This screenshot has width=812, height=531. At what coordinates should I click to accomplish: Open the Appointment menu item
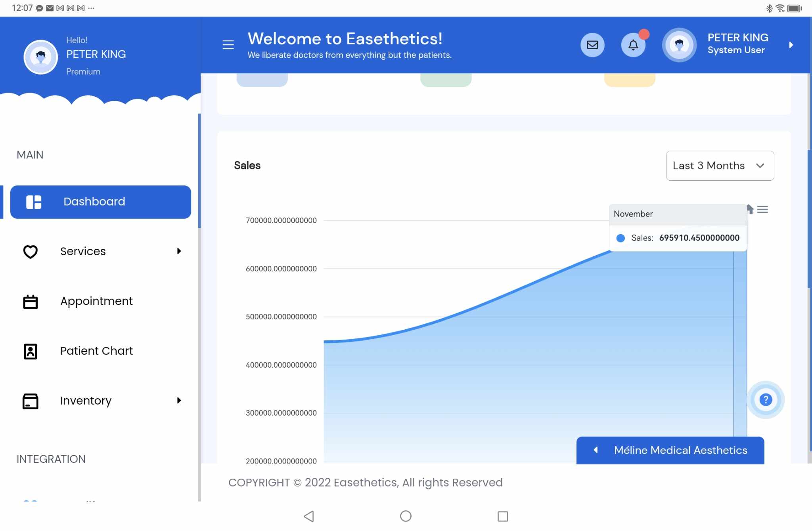[96, 301]
